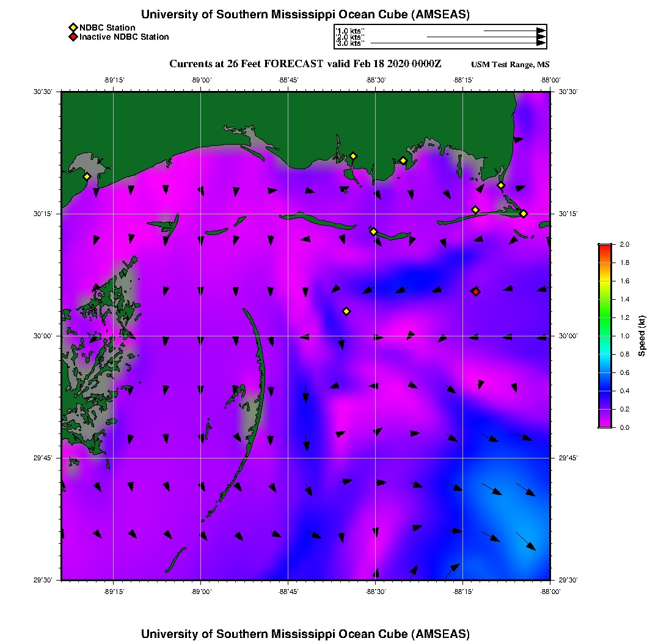The height and width of the screenshot is (641, 672).
Task: Select the yellow station marker on the barrier island near -88°30'
Action: tap(374, 231)
